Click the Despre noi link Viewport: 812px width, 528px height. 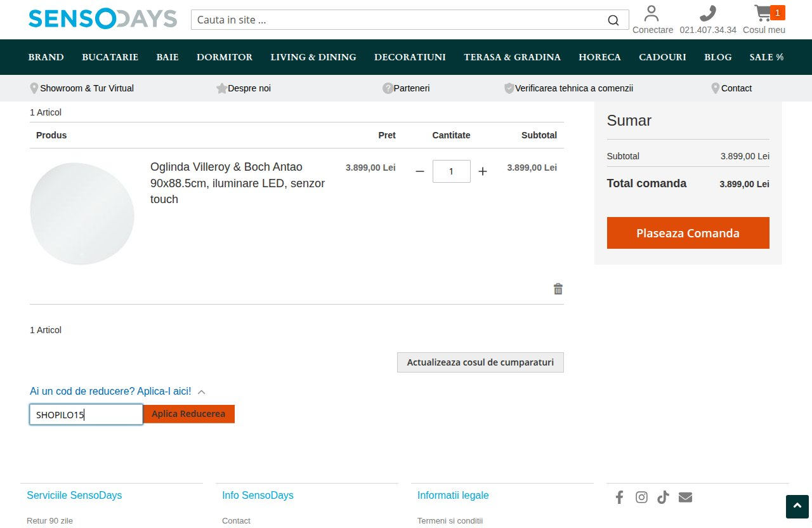pyautogui.click(x=249, y=88)
